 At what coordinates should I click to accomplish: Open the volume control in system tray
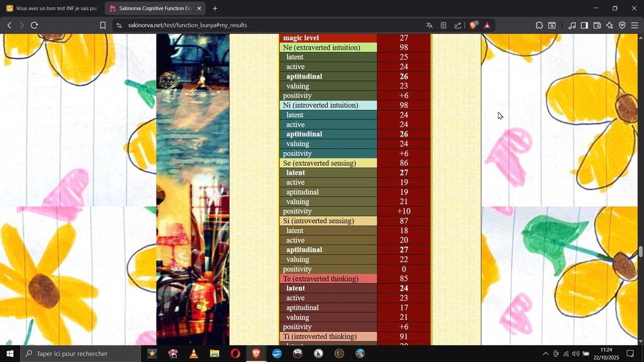575,354
